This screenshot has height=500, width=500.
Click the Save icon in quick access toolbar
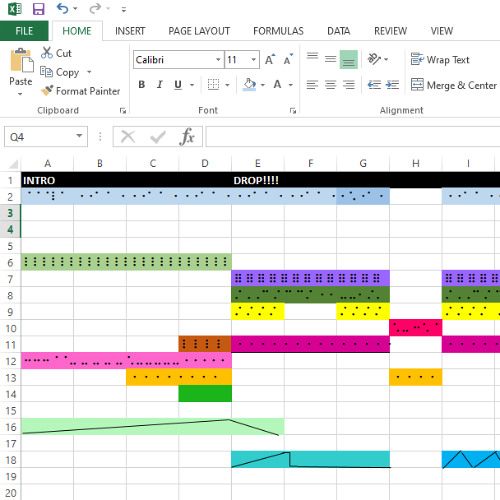(38, 9)
